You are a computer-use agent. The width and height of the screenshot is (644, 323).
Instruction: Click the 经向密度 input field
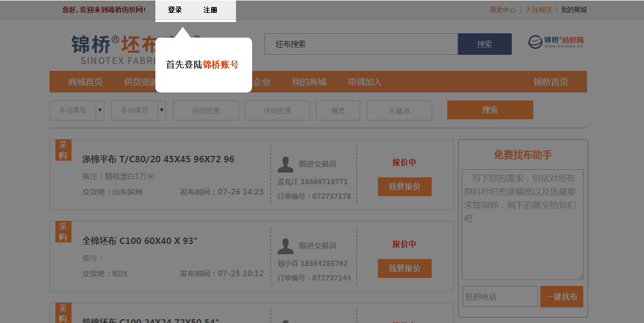205,111
